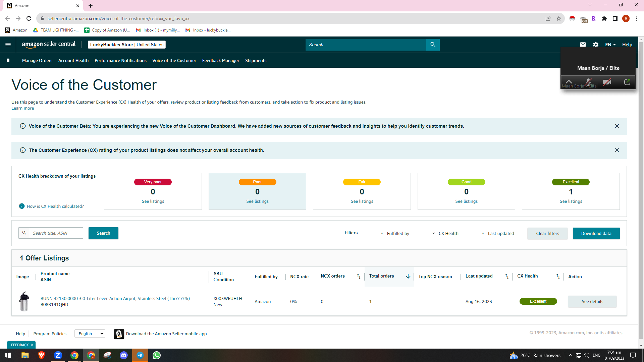Click the header search magnifier button

pos(433,45)
